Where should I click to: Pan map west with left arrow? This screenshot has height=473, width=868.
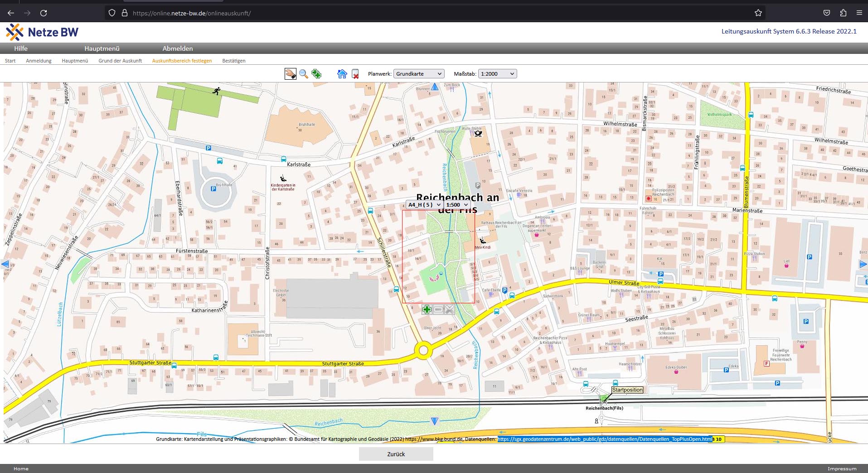[x=5, y=264]
